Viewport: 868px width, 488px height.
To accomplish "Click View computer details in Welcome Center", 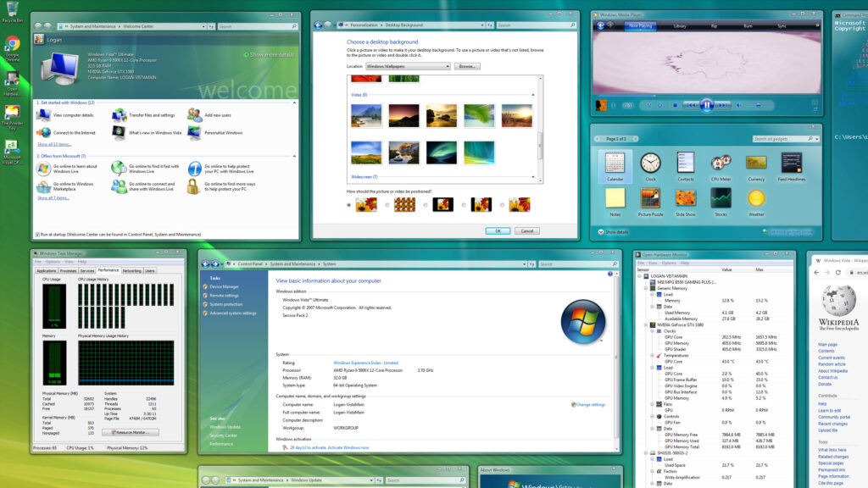I will coord(65,115).
